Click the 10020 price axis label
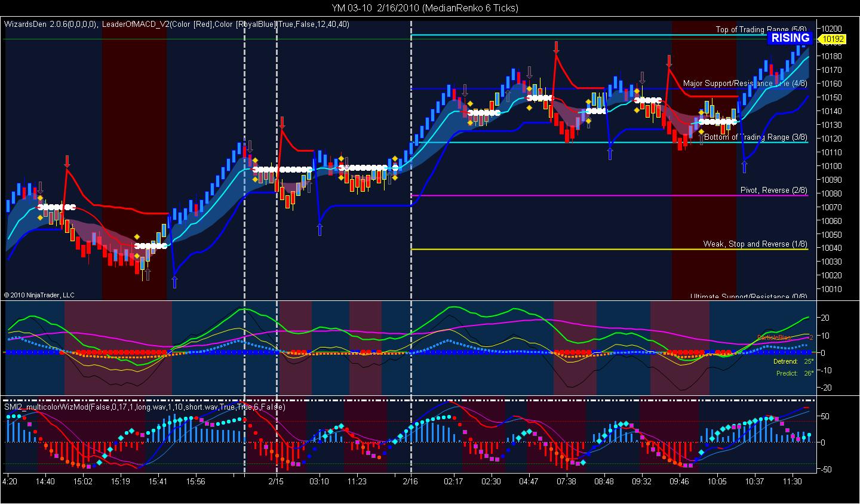Viewport: 860px width, 504px height. click(831, 275)
